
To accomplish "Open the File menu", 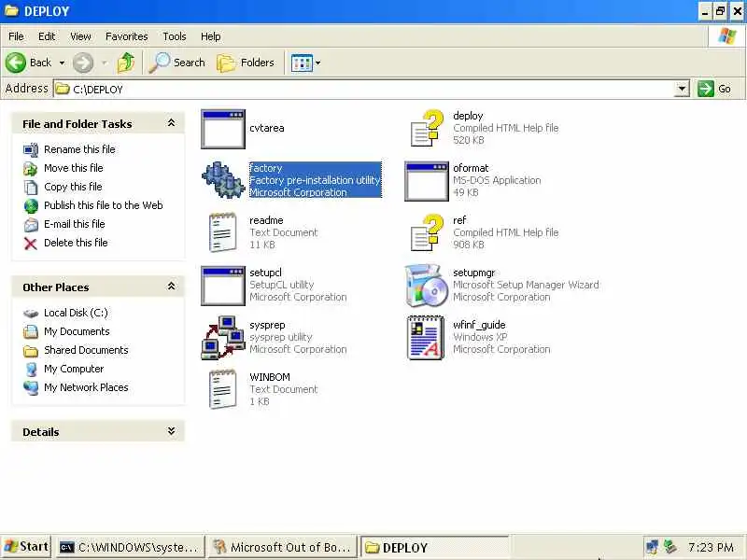I will 16,36.
